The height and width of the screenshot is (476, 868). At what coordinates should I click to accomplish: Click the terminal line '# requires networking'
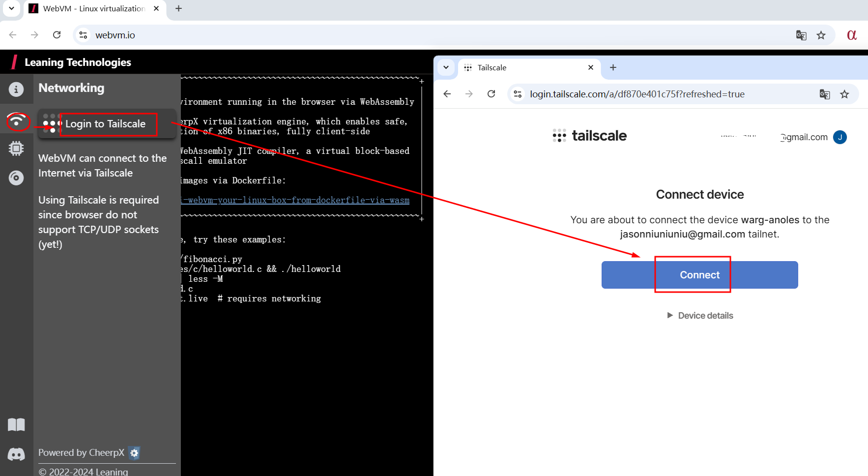coord(269,298)
